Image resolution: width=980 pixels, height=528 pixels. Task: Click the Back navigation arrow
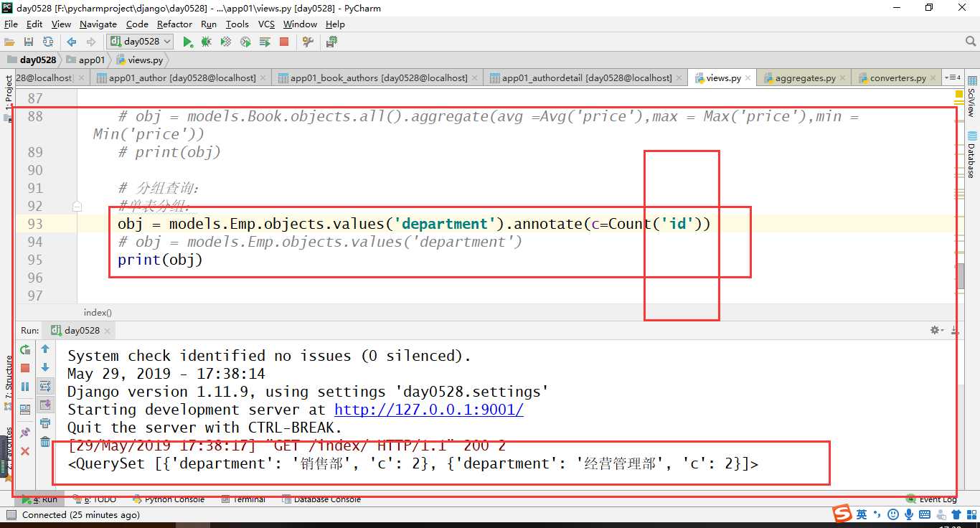point(72,42)
